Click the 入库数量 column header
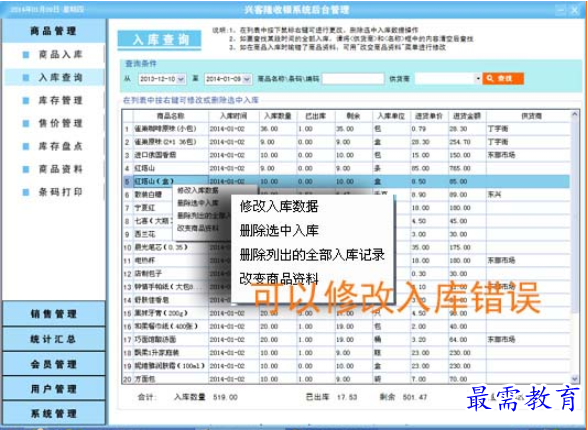Screen dimensions: 588x430 pos(278,116)
